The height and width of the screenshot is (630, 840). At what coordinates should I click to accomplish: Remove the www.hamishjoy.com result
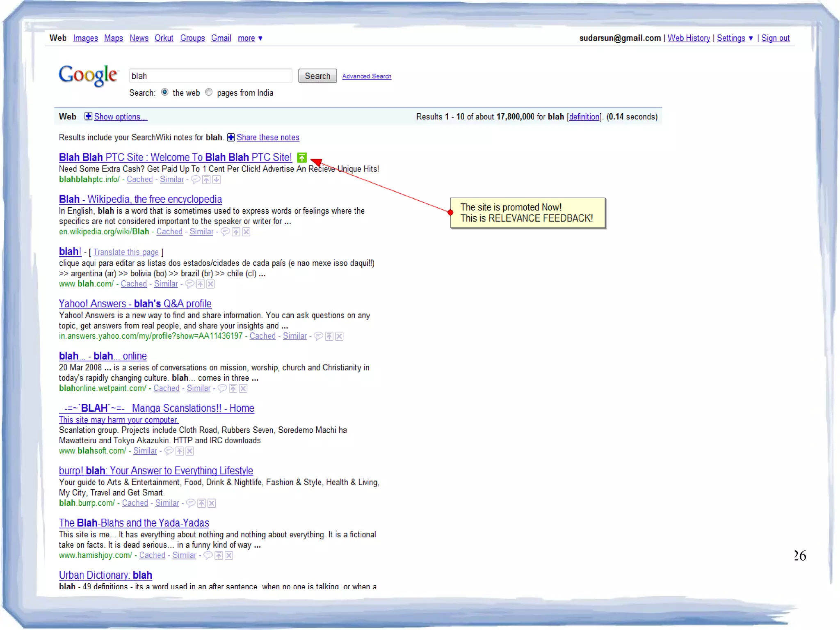[x=229, y=555]
